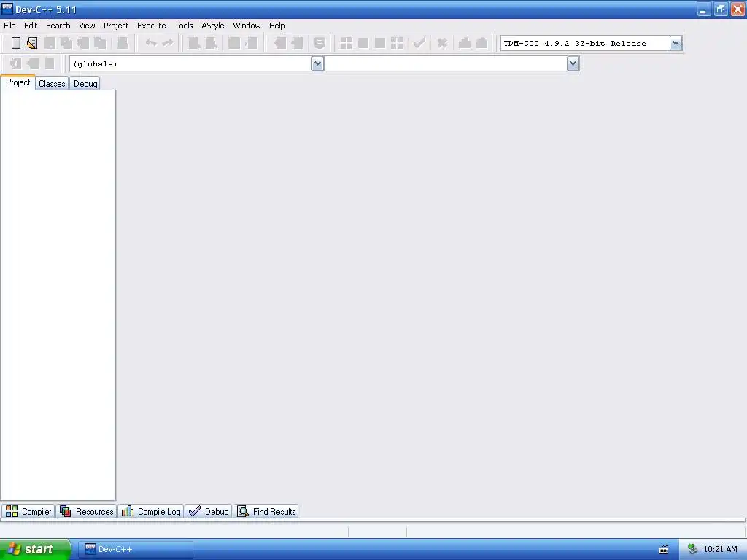Click the Run toolbar icon
Image resolution: width=747 pixels, height=560 pixels.
point(363,43)
